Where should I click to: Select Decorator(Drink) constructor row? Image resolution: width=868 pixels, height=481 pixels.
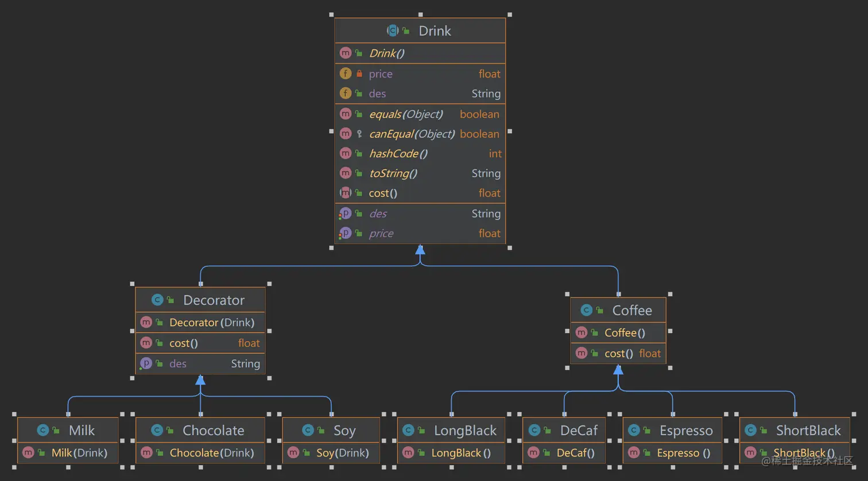pos(200,322)
